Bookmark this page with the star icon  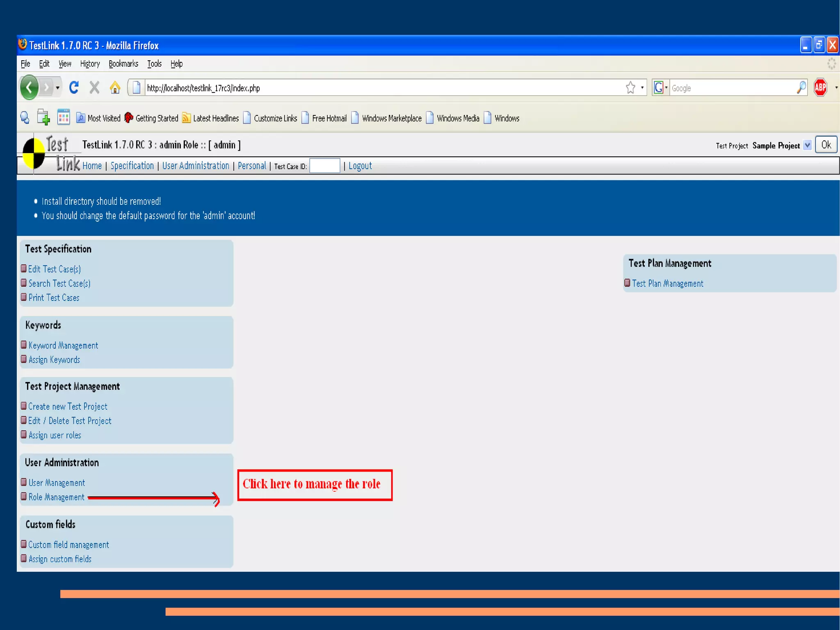(x=630, y=87)
